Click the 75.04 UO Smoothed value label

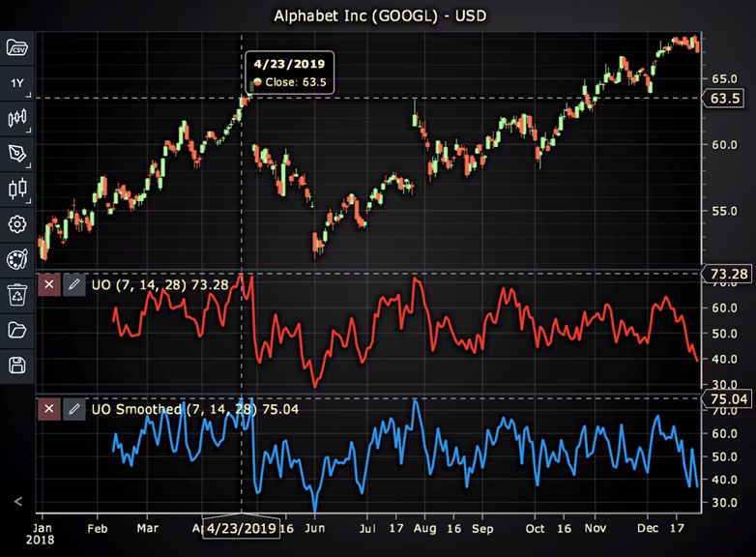click(729, 398)
